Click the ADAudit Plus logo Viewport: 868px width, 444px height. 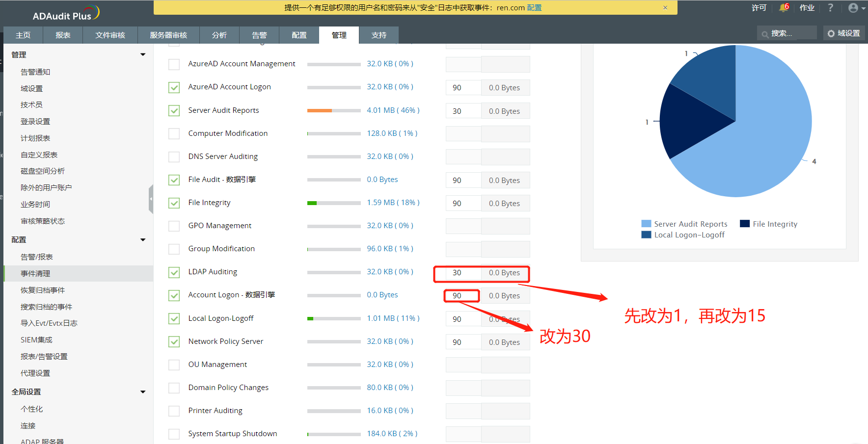(66, 13)
